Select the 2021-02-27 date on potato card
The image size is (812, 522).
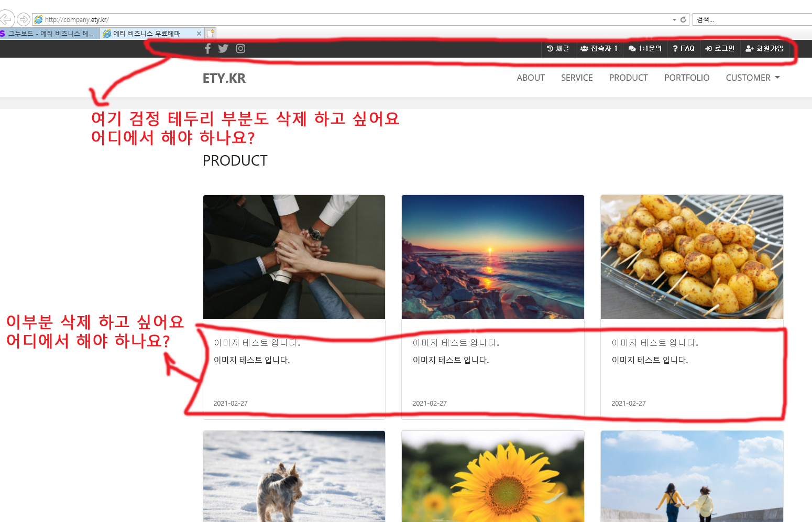(629, 404)
